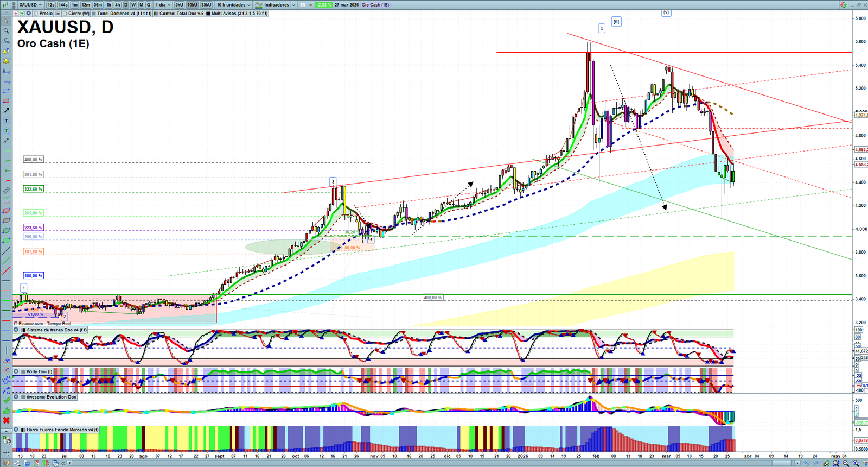Viewport: 868px width, 467px height.
Task: Click the Indicadores button
Action: 273,5
